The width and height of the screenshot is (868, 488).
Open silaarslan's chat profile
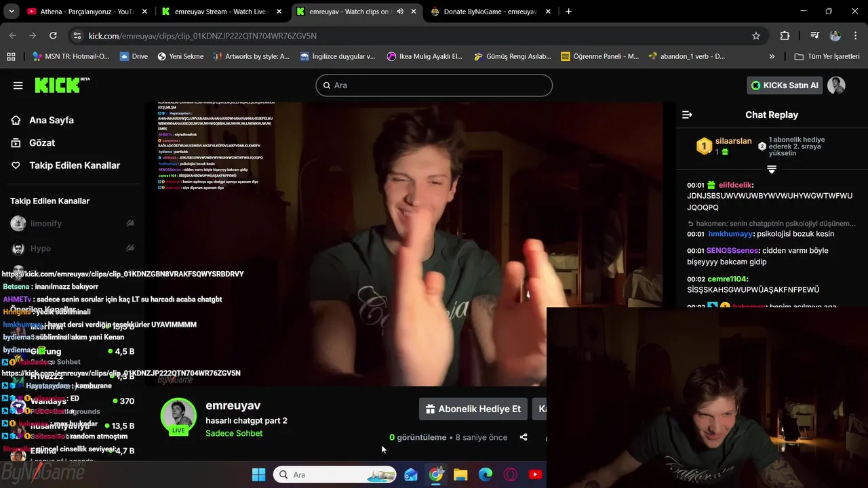point(733,141)
